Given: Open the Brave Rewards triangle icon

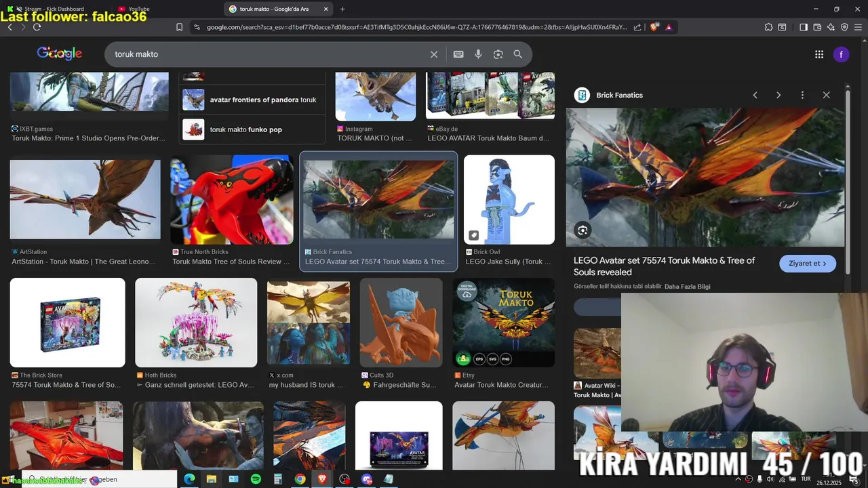Looking at the screenshot, I should (669, 27).
